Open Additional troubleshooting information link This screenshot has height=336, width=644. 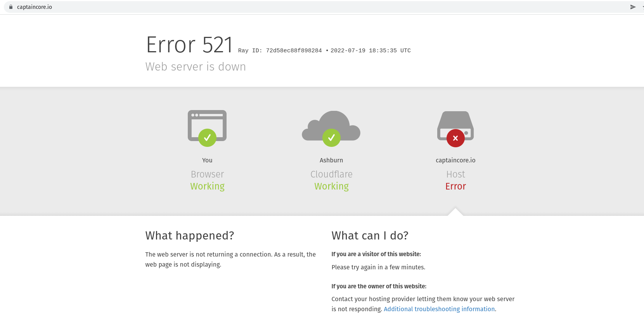[439, 309]
